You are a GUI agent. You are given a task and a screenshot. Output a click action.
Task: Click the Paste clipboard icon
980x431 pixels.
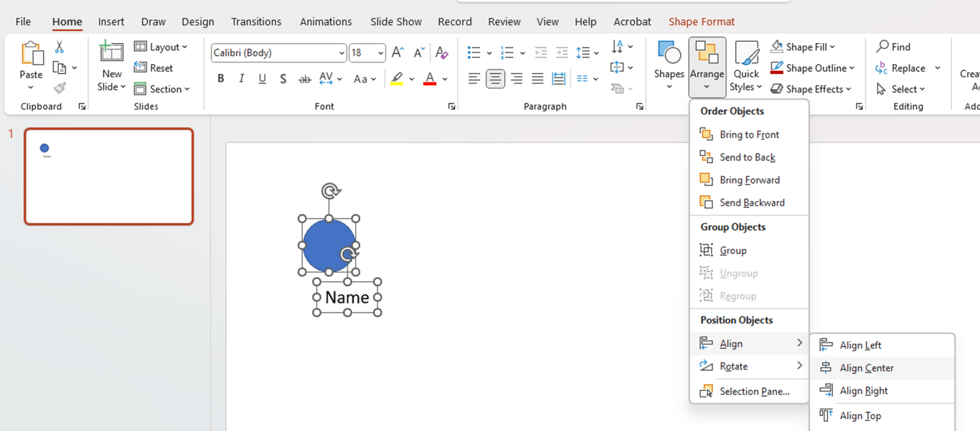click(x=32, y=54)
